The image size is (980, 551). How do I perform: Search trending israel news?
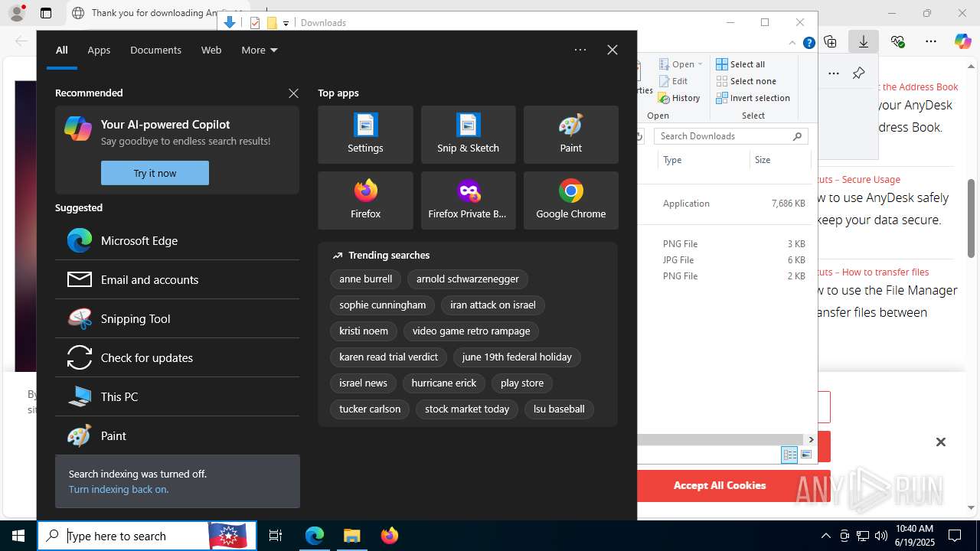[x=363, y=383]
